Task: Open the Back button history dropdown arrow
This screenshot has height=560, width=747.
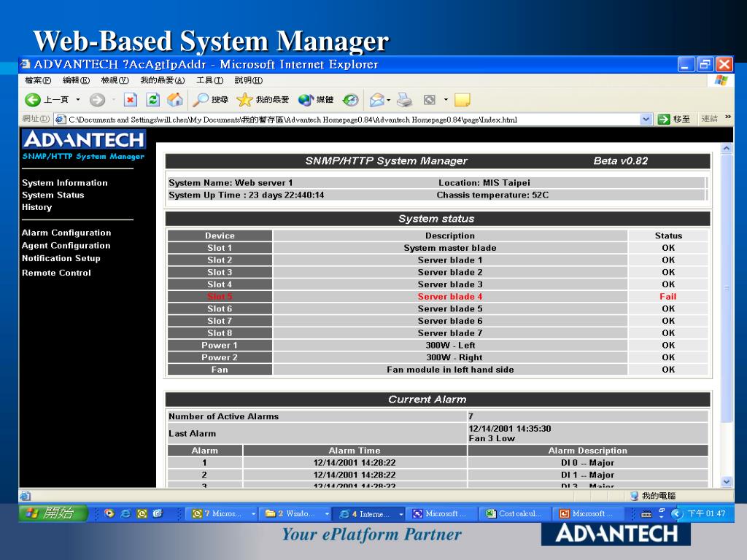Action: [x=77, y=99]
